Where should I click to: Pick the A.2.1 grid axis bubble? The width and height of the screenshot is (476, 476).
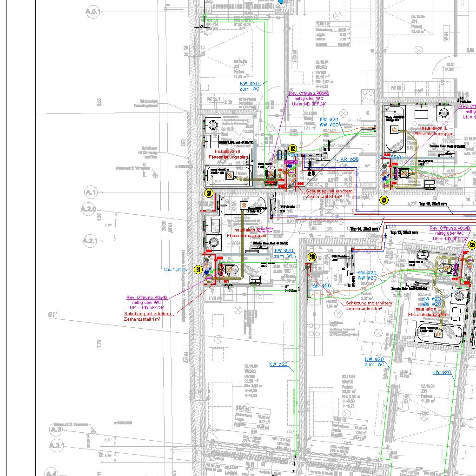89,240
